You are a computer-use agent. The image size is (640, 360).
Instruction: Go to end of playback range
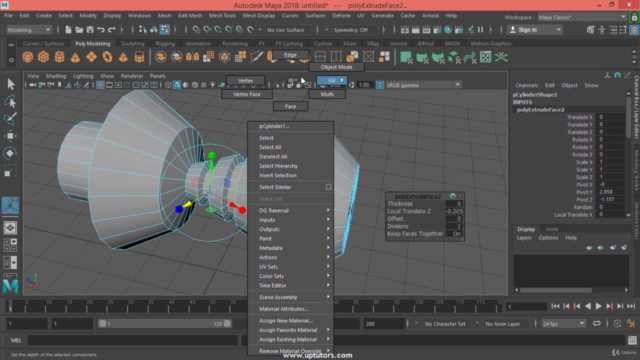(x=631, y=306)
